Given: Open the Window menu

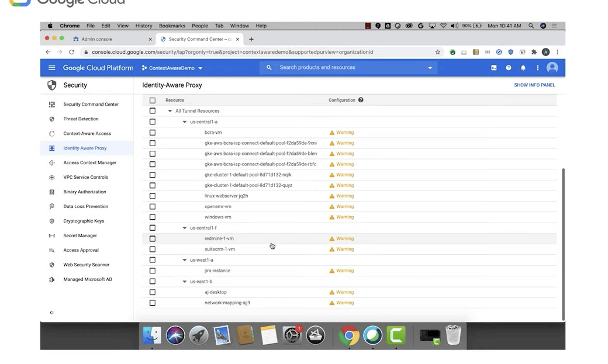Looking at the screenshot, I should tap(239, 26).
